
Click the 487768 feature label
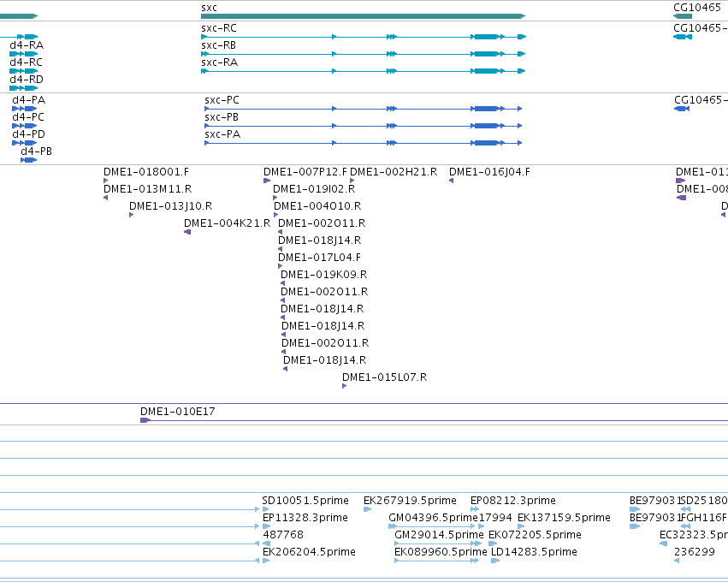pyautogui.click(x=283, y=535)
